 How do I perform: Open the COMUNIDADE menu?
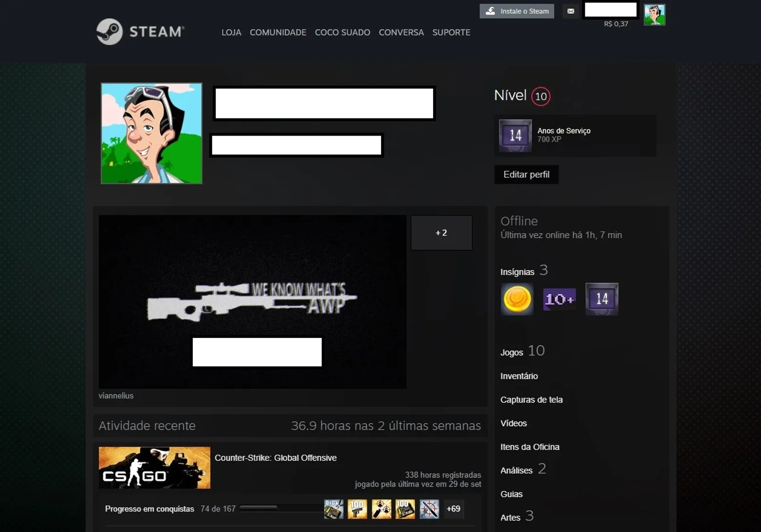coord(278,32)
